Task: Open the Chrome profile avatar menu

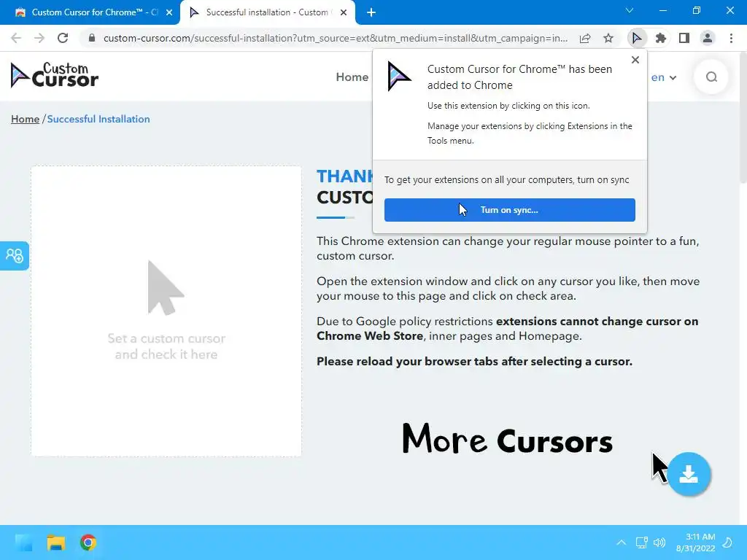Action: 708,38
